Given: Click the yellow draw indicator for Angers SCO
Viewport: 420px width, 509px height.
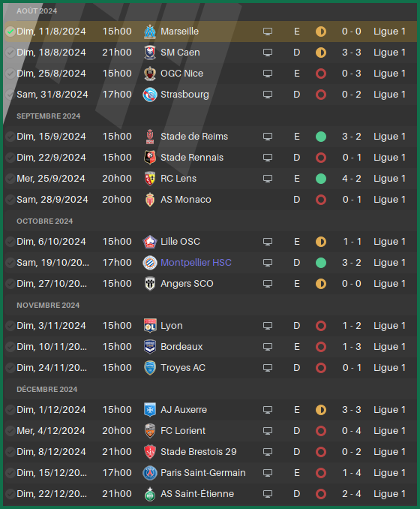Looking at the screenshot, I should click(321, 284).
